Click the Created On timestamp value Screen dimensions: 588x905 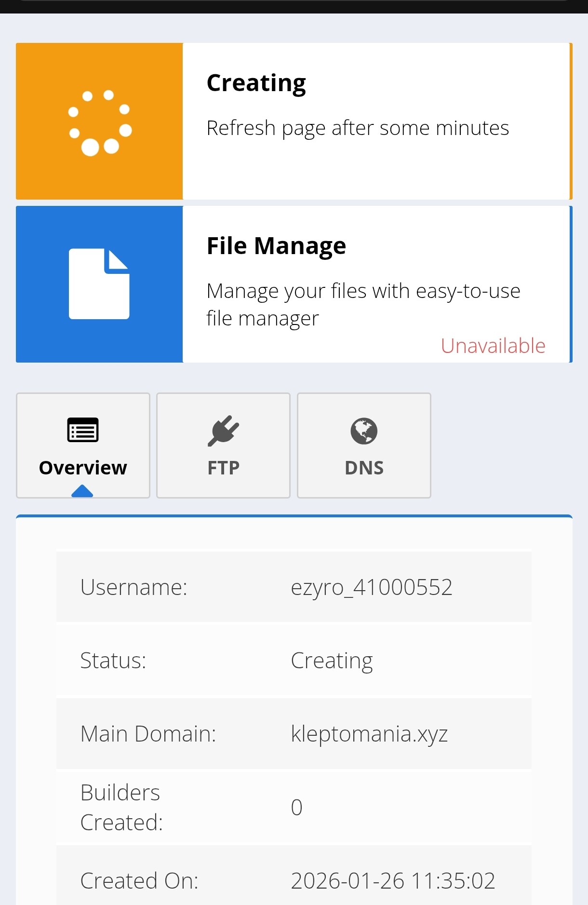[393, 881]
